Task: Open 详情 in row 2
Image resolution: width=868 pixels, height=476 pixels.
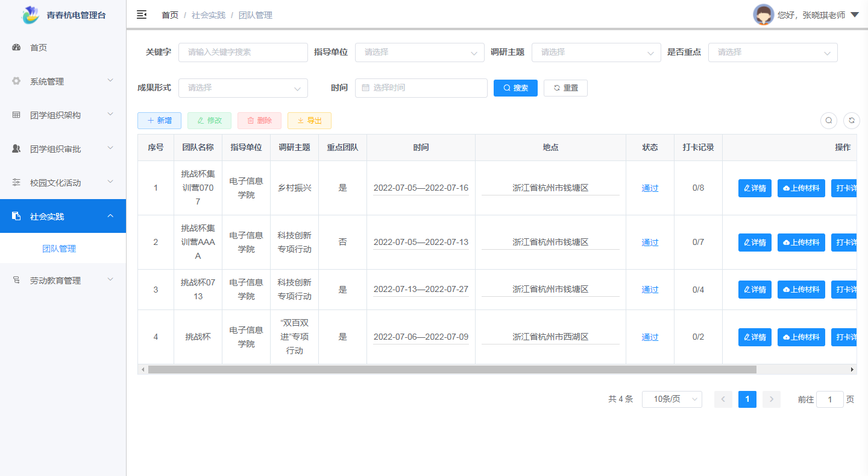Action: 755,243
